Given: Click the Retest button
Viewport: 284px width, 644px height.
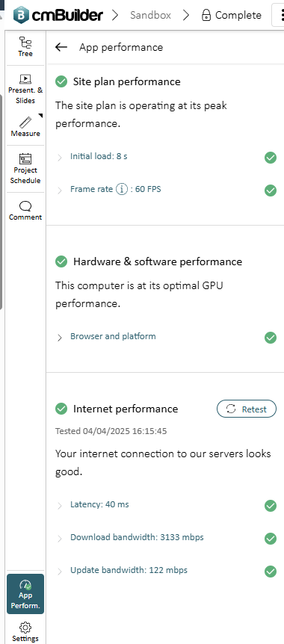Looking at the screenshot, I should tap(247, 409).
